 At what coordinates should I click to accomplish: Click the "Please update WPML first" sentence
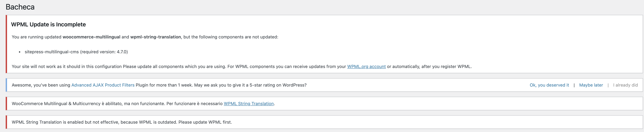point(205,122)
